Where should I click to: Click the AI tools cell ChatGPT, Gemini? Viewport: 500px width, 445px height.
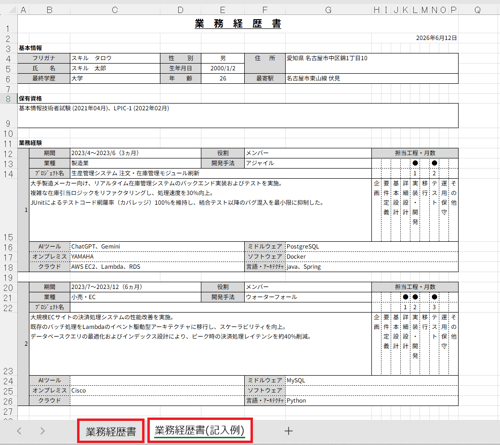(x=157, y=247)
